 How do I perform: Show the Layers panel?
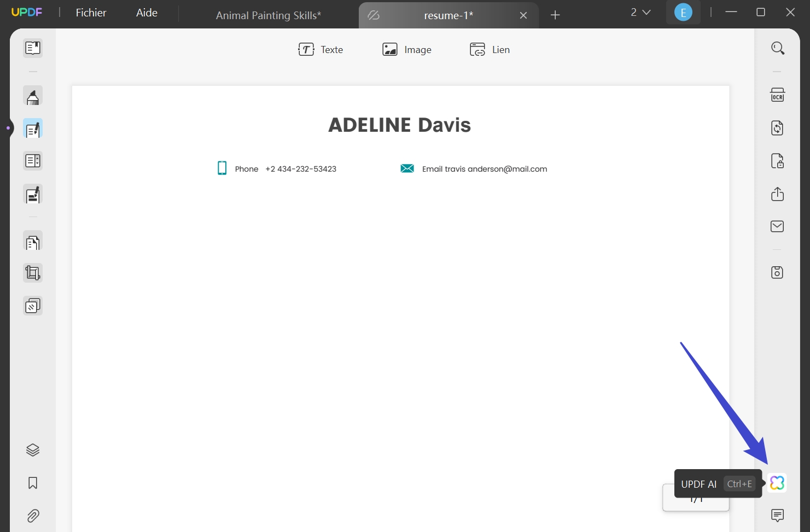click(33, 450)
